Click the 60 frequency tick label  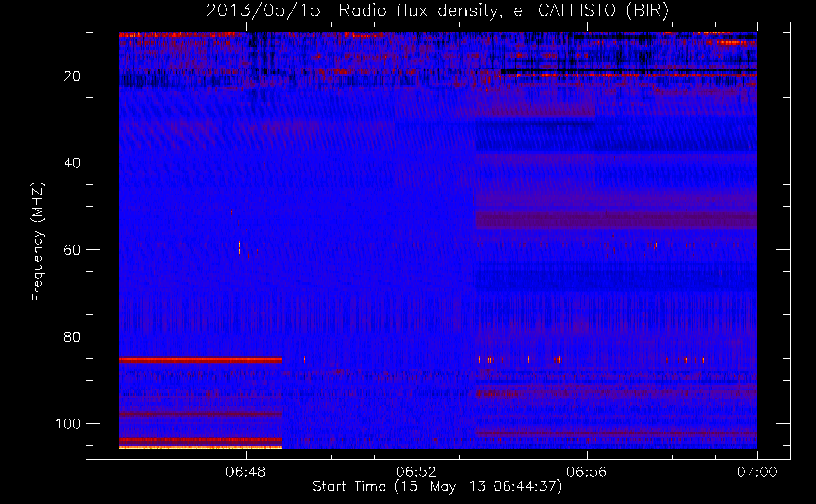73,250
